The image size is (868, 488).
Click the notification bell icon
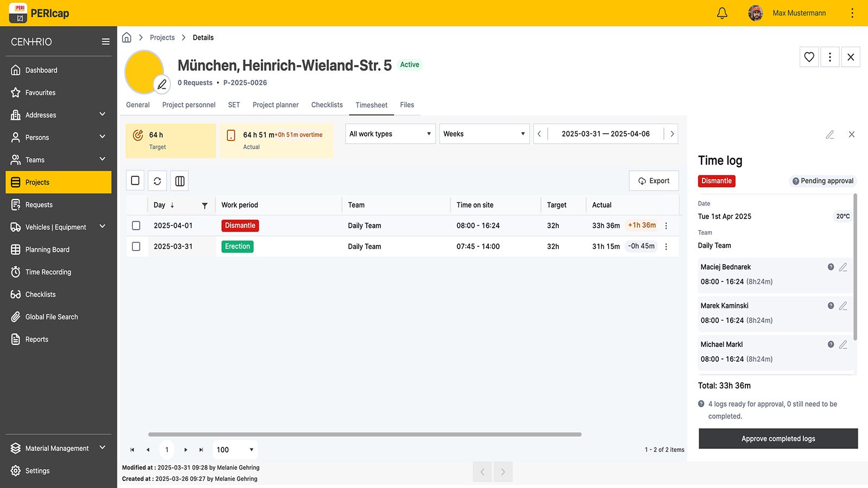tap(722, 13)
